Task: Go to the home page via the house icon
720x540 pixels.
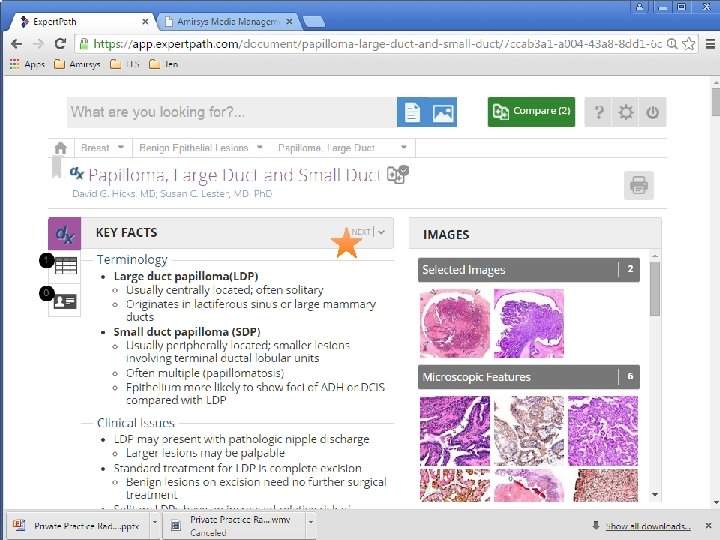Action: tap(61, 148)
